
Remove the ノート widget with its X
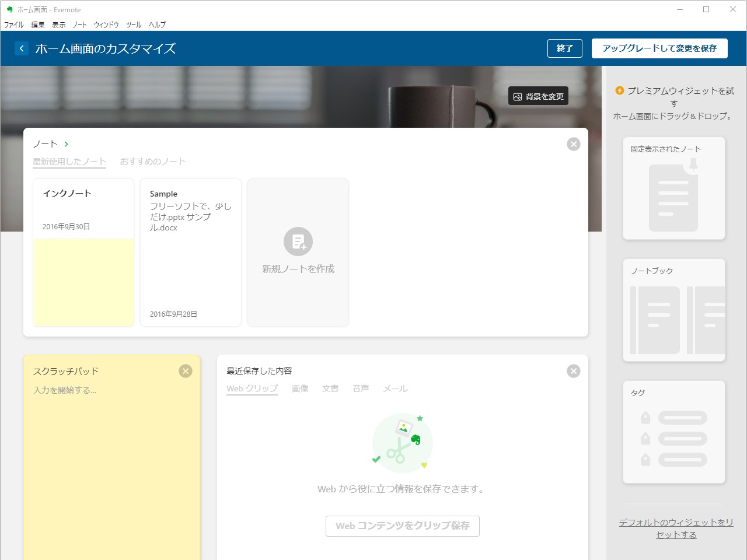(574, 144)
